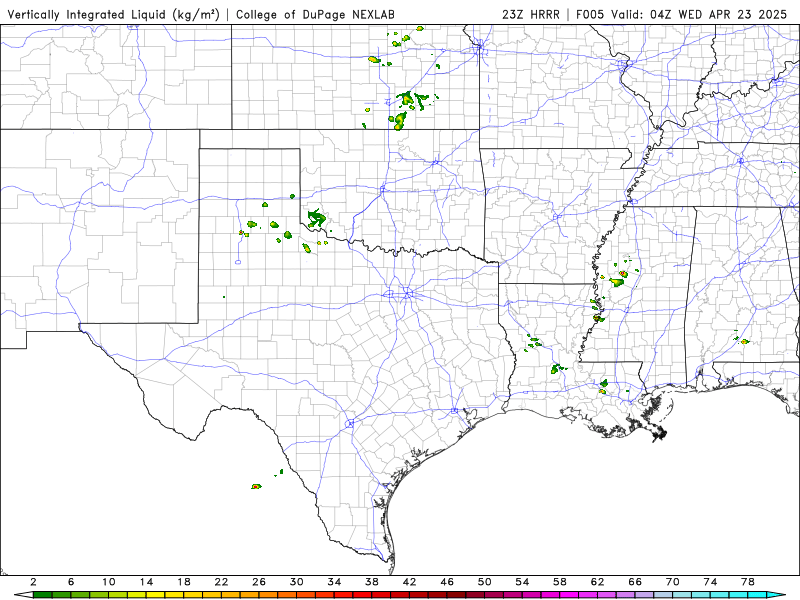This screenshot has width=800, height=600.
Task: Click the colorbar label "2"
Action: (33, 582)
